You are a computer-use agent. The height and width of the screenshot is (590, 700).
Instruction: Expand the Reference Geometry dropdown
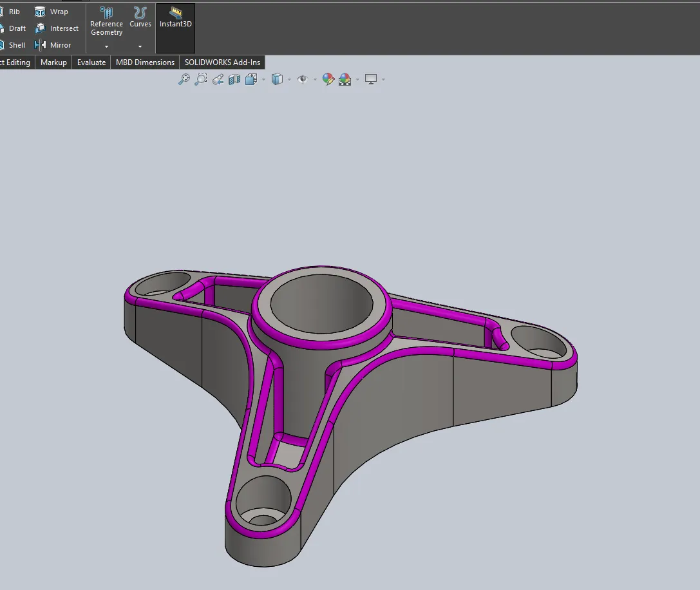106,45
